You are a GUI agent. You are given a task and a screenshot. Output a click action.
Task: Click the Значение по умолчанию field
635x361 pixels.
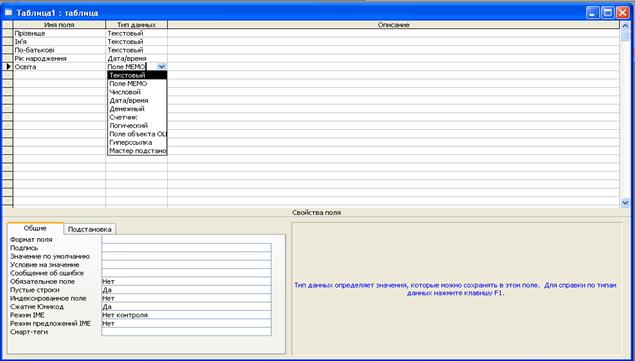pyautogui.click(x=186, y=256)
